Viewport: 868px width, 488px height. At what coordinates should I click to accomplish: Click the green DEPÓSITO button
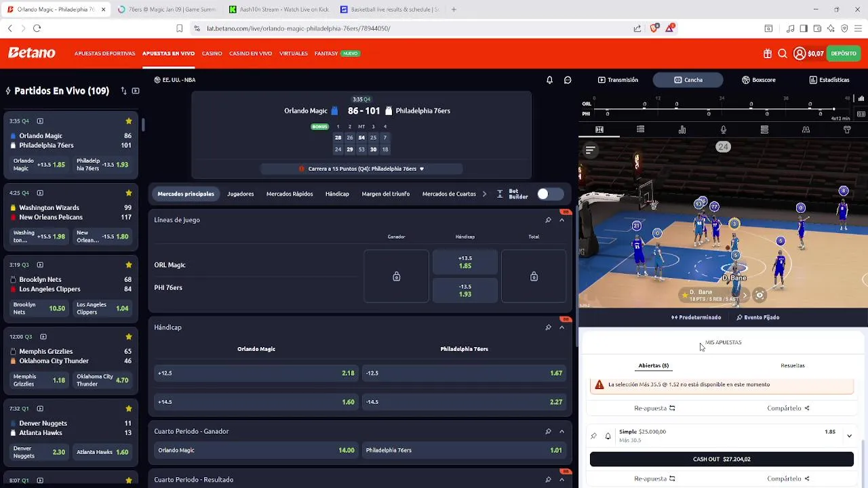[844, 54]
